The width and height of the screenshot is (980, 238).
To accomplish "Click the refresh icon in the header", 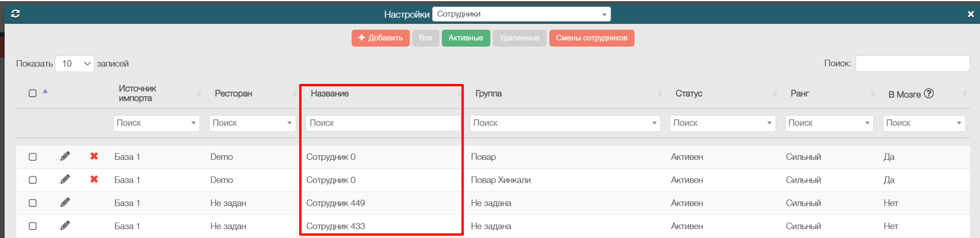I will pyautogui.click(x=15, y=14).
